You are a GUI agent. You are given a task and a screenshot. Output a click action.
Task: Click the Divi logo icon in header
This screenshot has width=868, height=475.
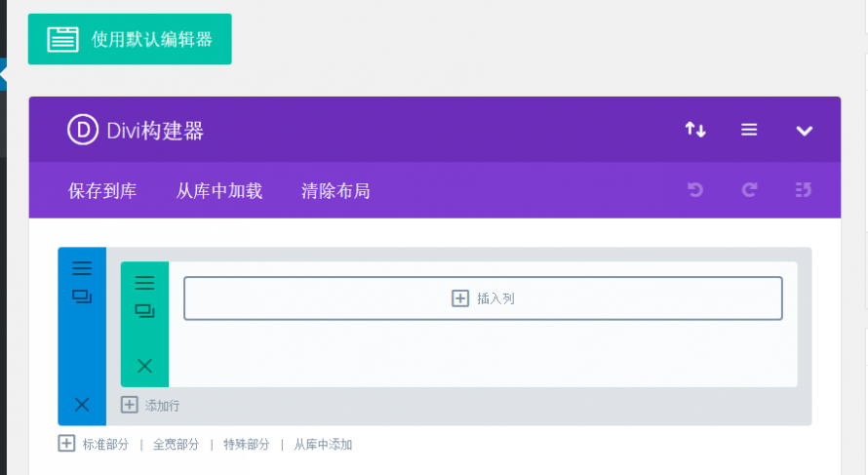pyautogui.click(x=83, y=130)
